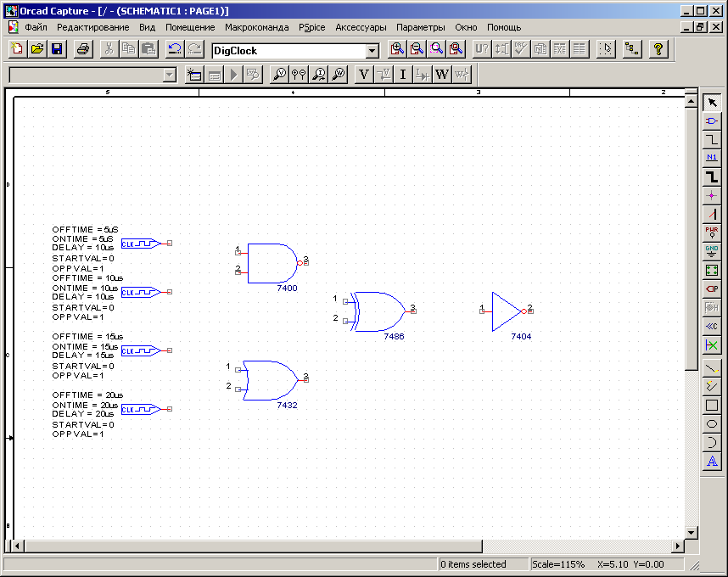Select the 7404 inverter gate
Image resolution: width=728 pixels, height=577 pixels.
pyautogui.click(x=506, y=311)
